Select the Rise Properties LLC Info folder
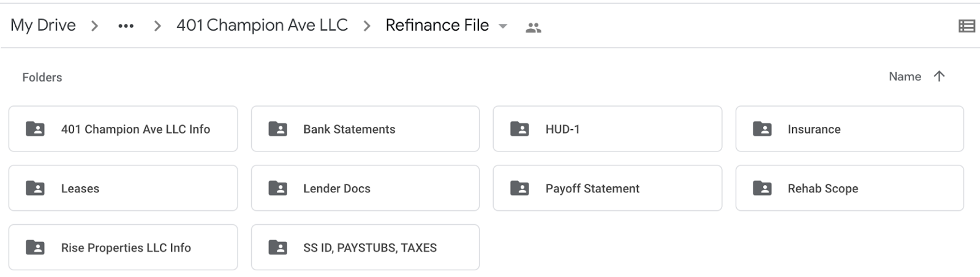The image size is (980, 277). [x=126, y=248]
